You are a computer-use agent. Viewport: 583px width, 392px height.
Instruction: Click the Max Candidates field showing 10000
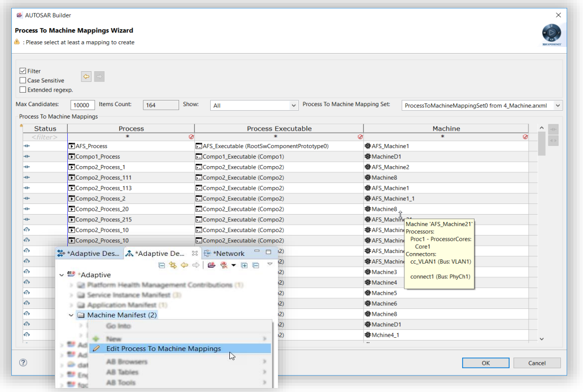82,105
